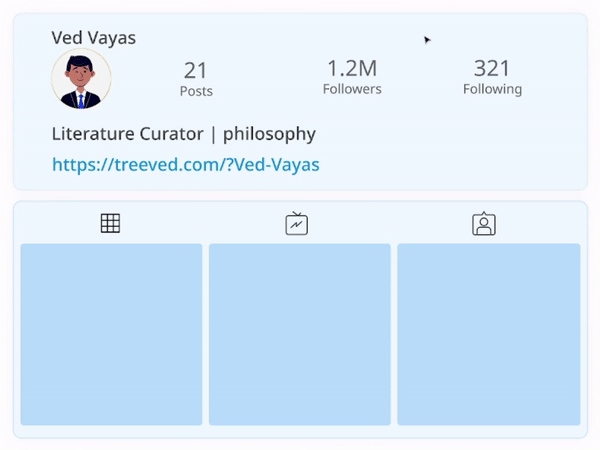This screenshot has height=450, width=600.
Task: Open the first post thumbnail
Action: [x=111, y=334]
